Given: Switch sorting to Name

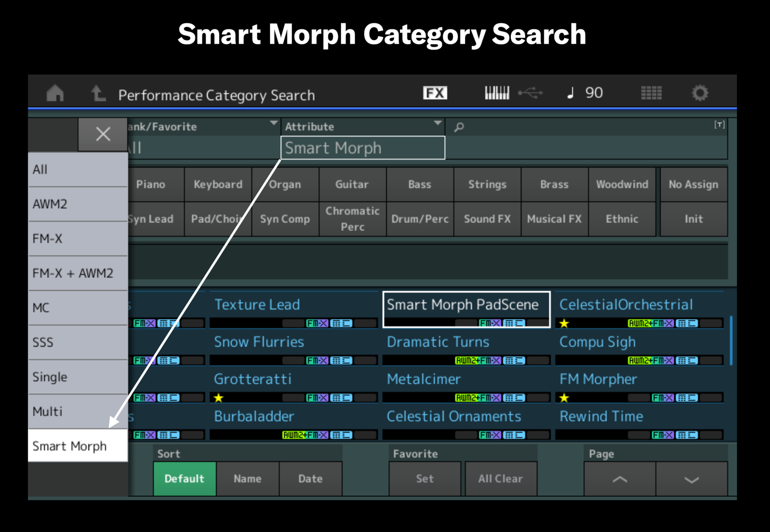Looking at the screenshot, I should pyautogui.click(x=247, y=478).
